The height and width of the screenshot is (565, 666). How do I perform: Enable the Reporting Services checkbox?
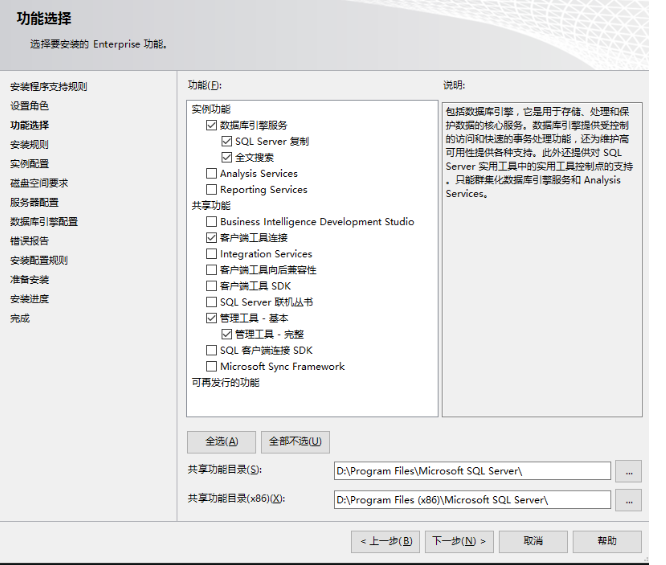211,189
